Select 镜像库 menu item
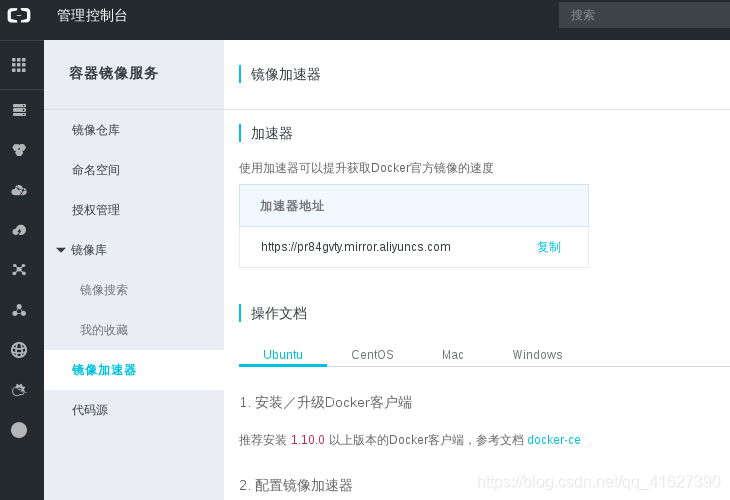This screenshot has width=730, height=500. pos(89,250)
